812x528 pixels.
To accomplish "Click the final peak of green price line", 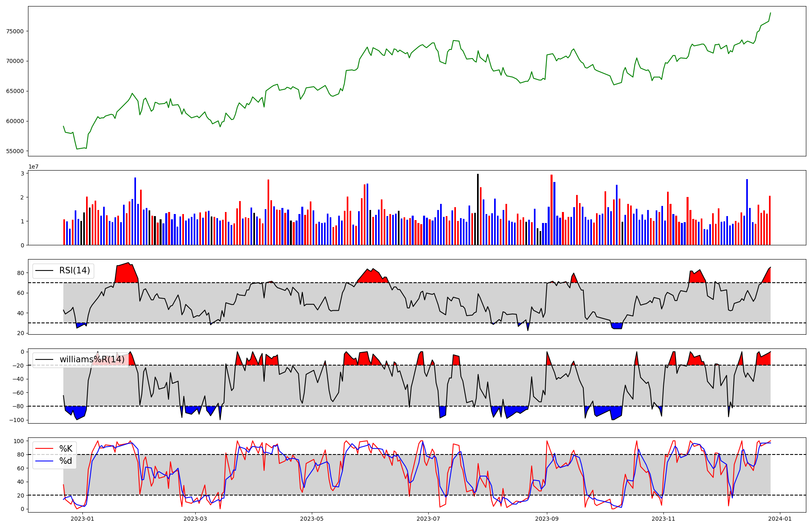I will click(770, 13).
